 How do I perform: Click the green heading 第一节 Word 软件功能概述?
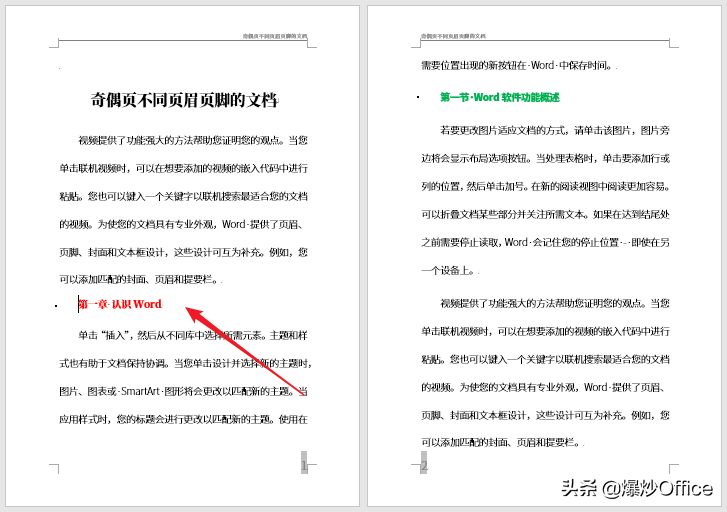[x=500, y=97]
